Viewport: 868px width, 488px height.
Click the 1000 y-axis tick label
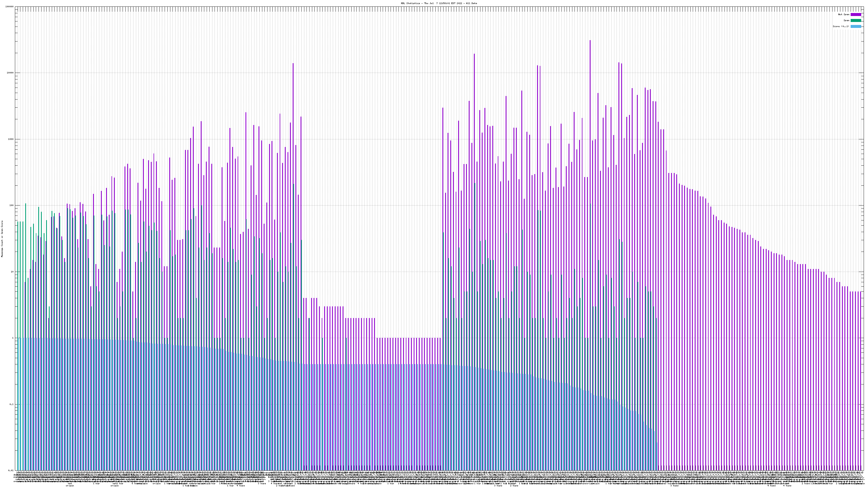(x=11, y=139)
